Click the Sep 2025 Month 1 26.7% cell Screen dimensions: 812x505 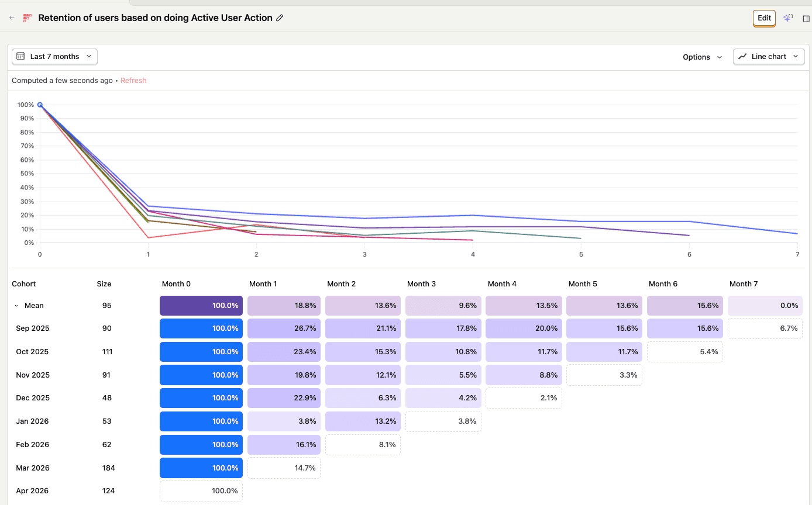pos(284,328)
